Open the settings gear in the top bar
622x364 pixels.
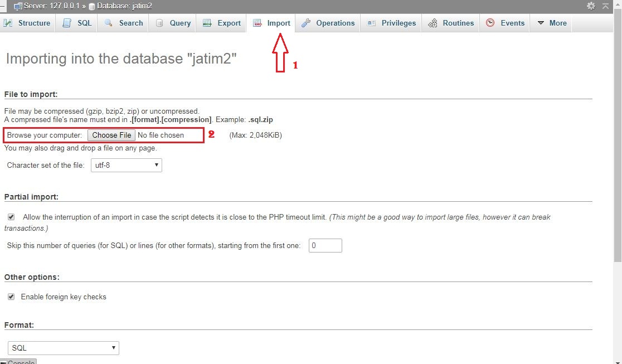591,6
